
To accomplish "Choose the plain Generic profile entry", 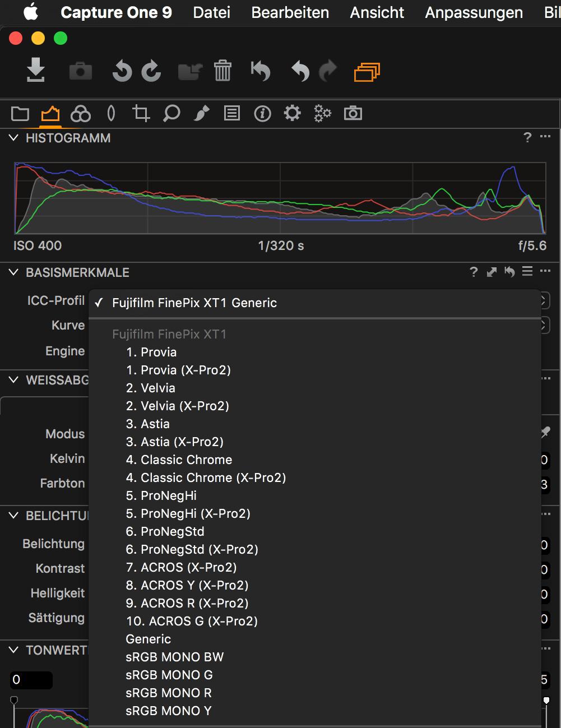I will point(314,639).
